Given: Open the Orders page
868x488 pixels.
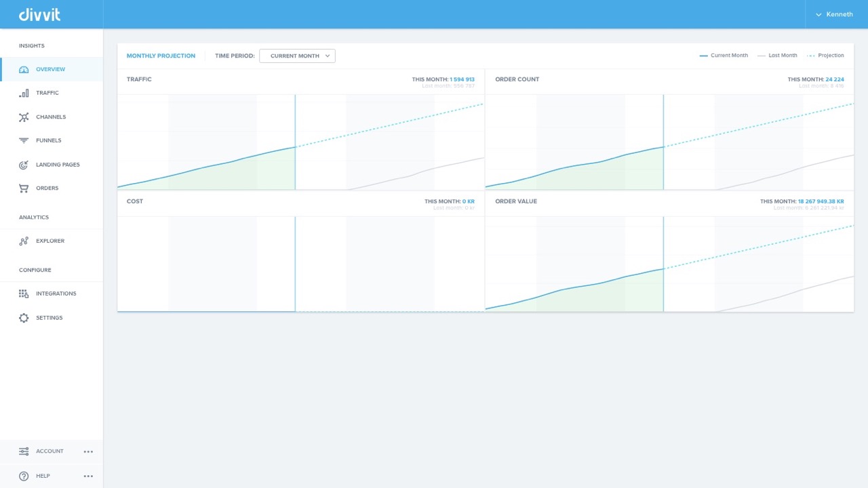Looking at the screenshot, I should tap(51, 188).
